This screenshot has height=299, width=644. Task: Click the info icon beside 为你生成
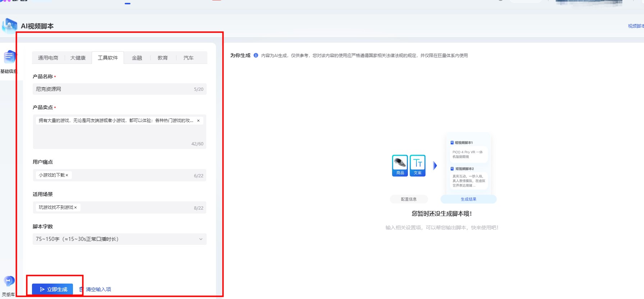256,55
